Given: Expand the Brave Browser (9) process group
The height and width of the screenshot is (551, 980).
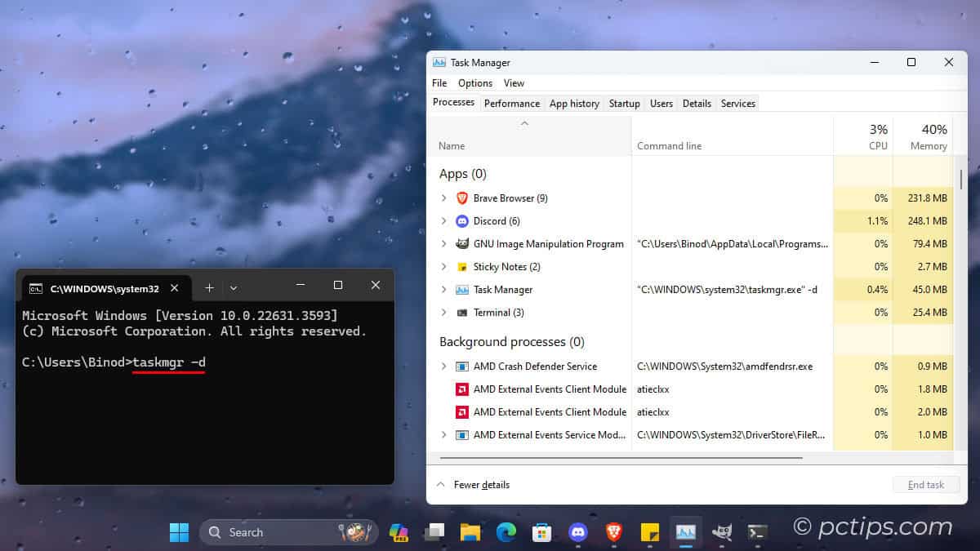Looking at the screenshot, I should [444, 198].
